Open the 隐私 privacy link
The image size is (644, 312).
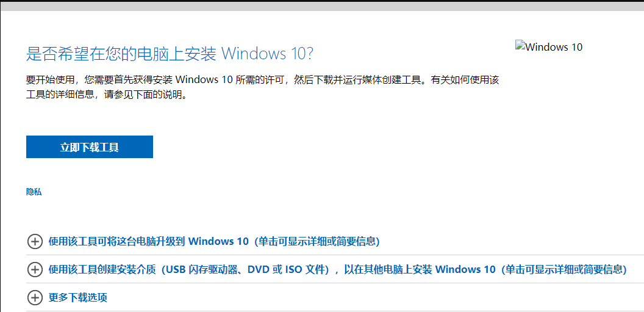pyautogui.click(x=34, y=192)
